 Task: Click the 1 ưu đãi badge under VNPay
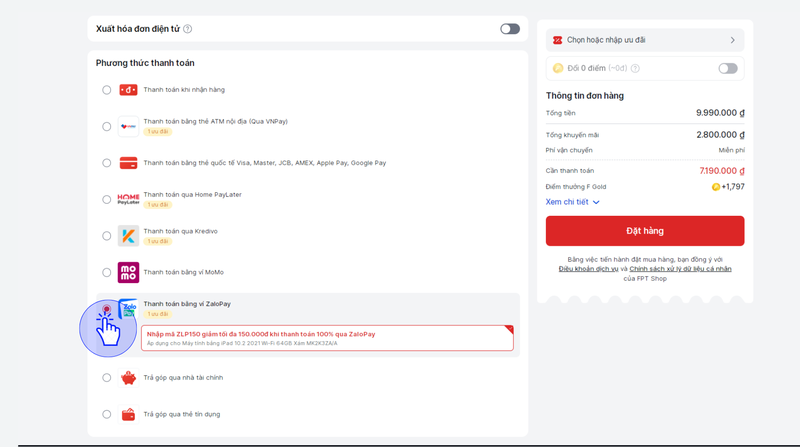tap(158, 132)
